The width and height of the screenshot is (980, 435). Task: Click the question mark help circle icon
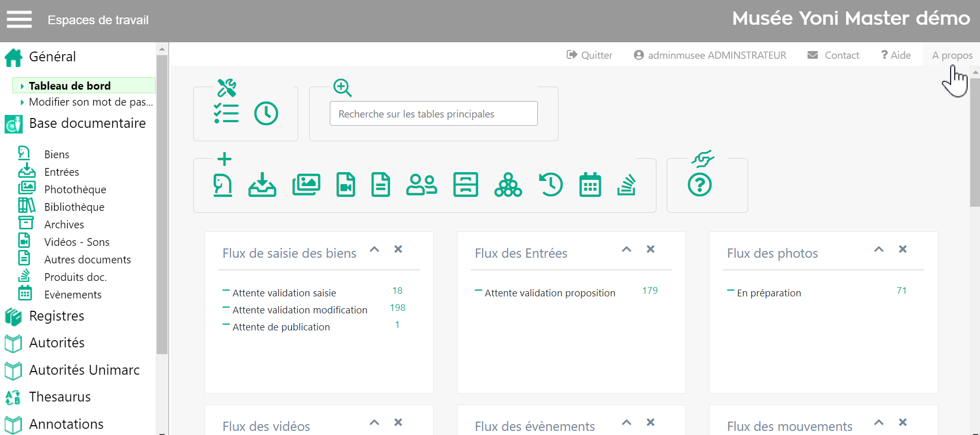click(699, 185)
